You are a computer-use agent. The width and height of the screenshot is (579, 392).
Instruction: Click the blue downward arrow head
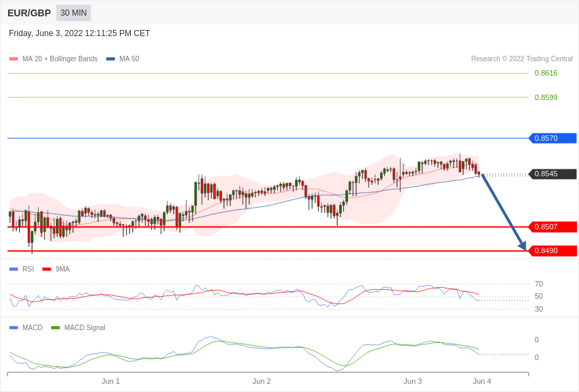tap(522, 246)
